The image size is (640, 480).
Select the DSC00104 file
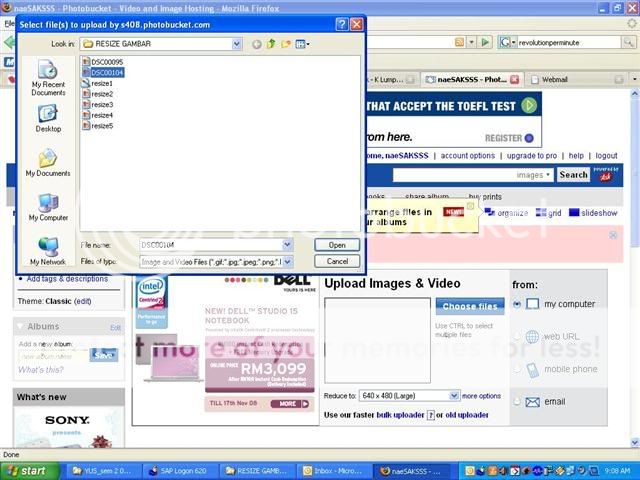tap(103, 73)
